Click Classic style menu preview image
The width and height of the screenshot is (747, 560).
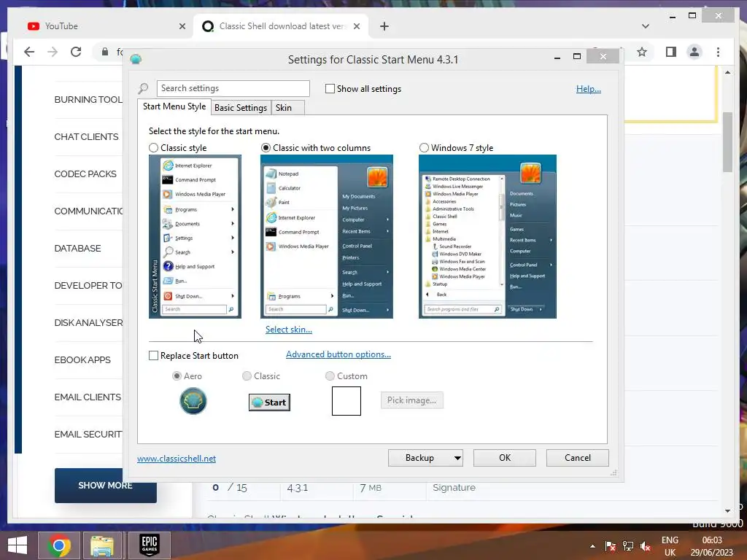point(195,237)
